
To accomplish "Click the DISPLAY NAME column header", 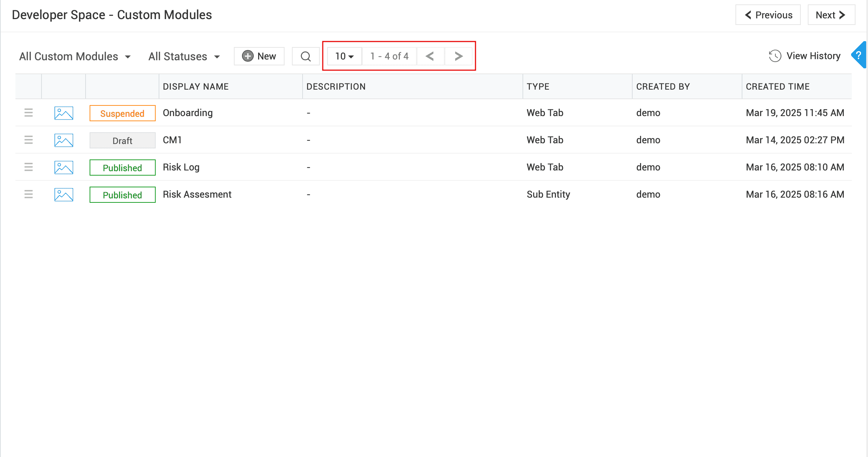I will click(195, 87).
